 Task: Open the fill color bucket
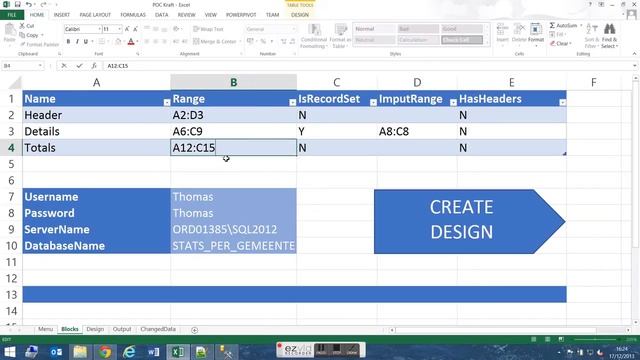point(118,41)
